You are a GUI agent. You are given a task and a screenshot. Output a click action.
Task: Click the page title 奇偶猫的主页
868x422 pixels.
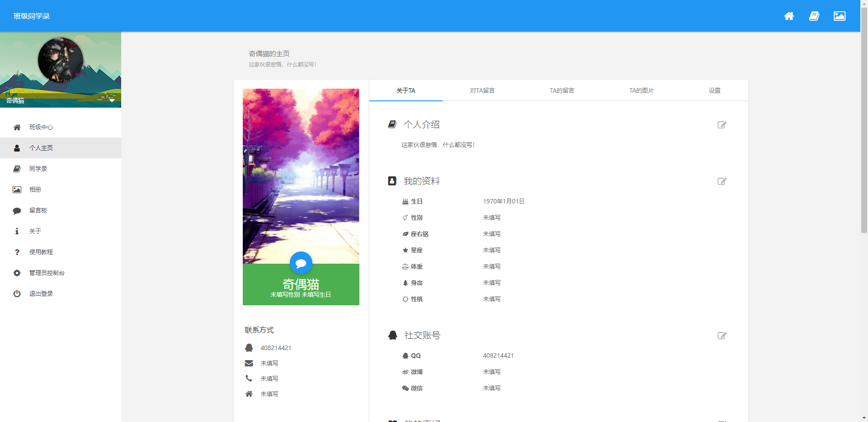269,54
